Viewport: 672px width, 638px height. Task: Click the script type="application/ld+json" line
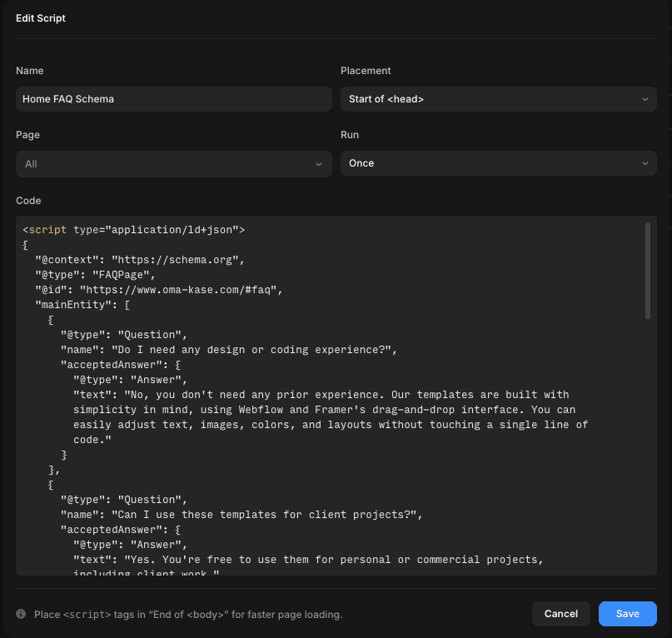134,230
